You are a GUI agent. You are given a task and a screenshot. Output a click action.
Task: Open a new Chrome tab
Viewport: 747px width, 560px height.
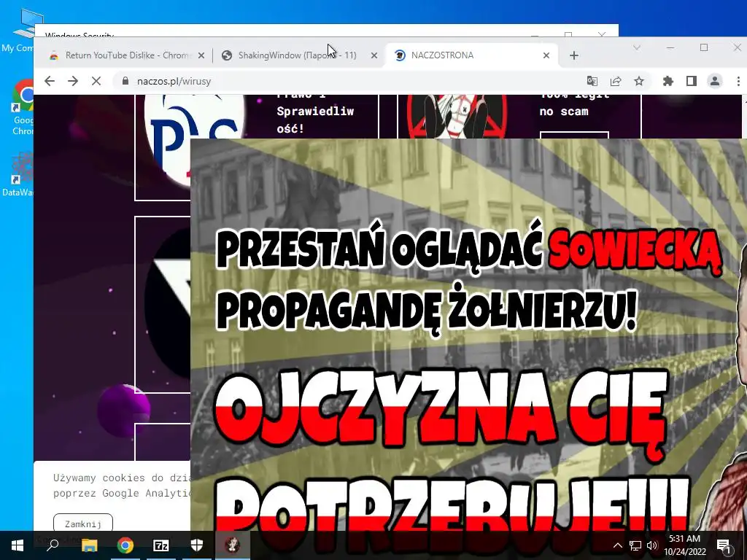click(x=573, y=55)
